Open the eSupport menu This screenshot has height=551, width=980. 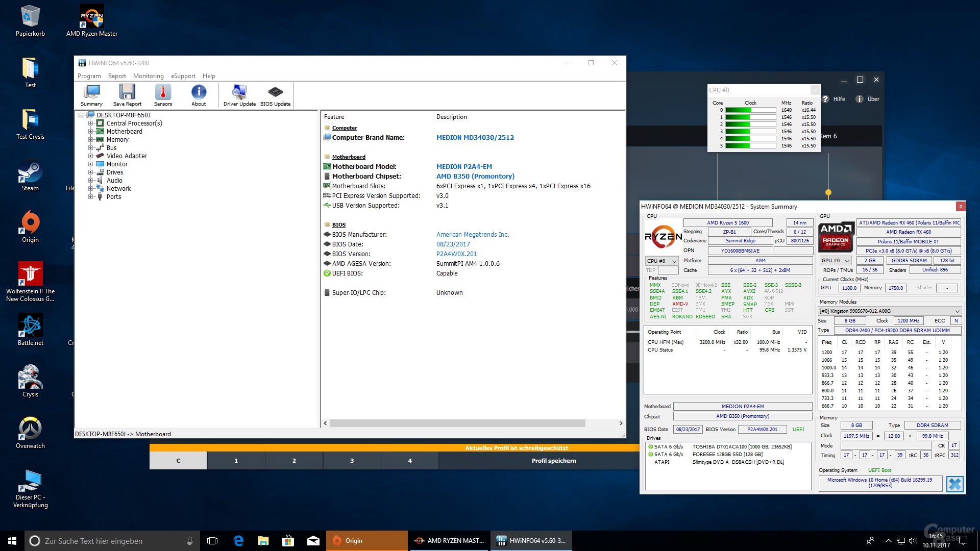[183, 76]
